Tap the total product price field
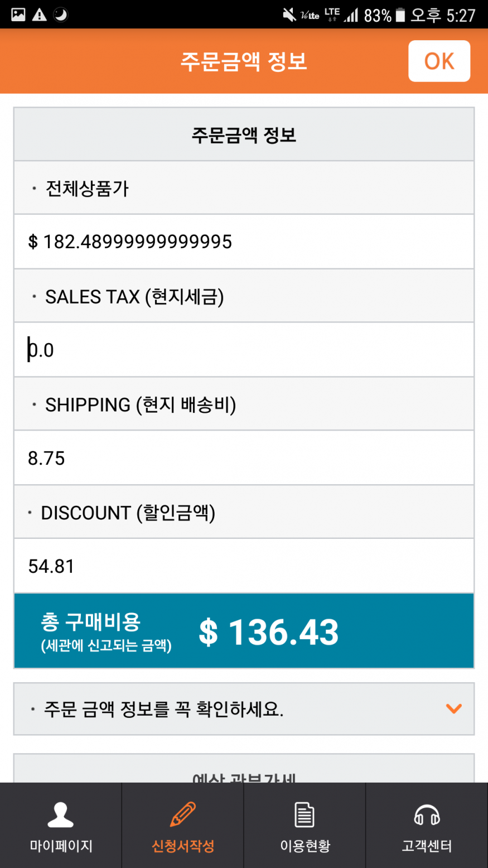The image size is (488, 868). tap(244, 242)
